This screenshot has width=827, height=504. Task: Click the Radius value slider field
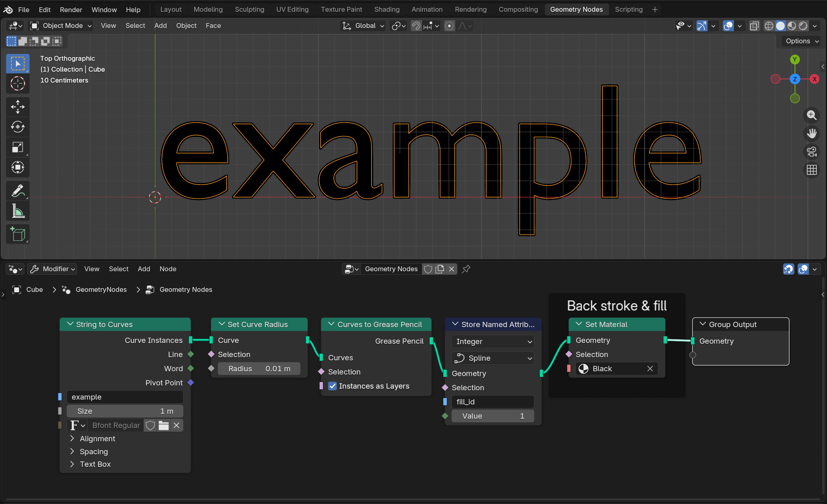[x=259, y=369]
